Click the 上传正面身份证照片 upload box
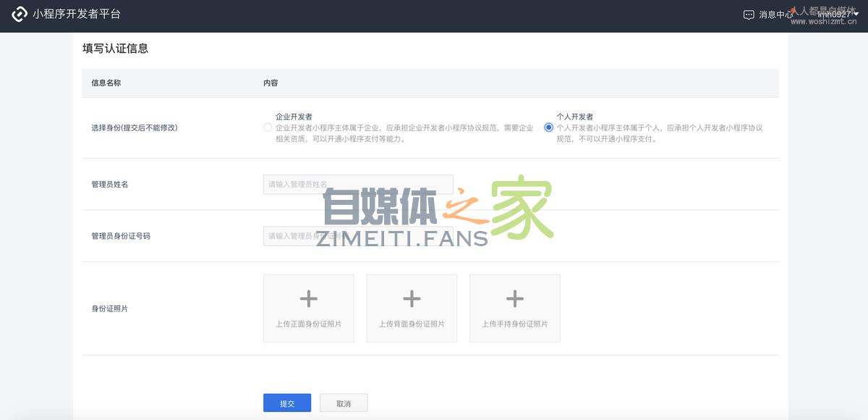 [309, 307]
